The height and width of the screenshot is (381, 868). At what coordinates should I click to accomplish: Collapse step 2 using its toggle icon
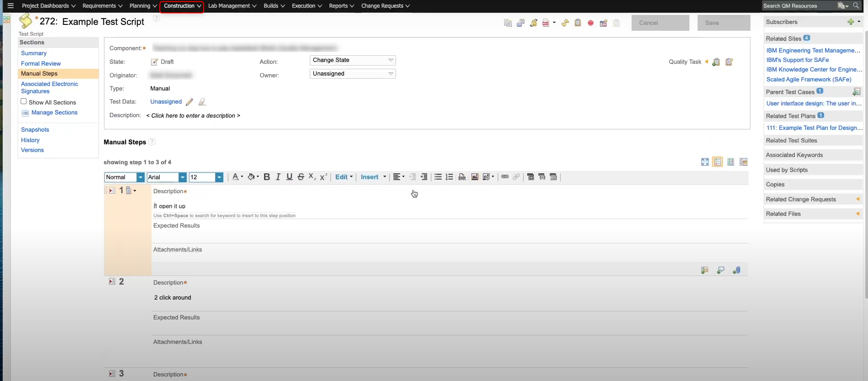(x=112, y=281)
